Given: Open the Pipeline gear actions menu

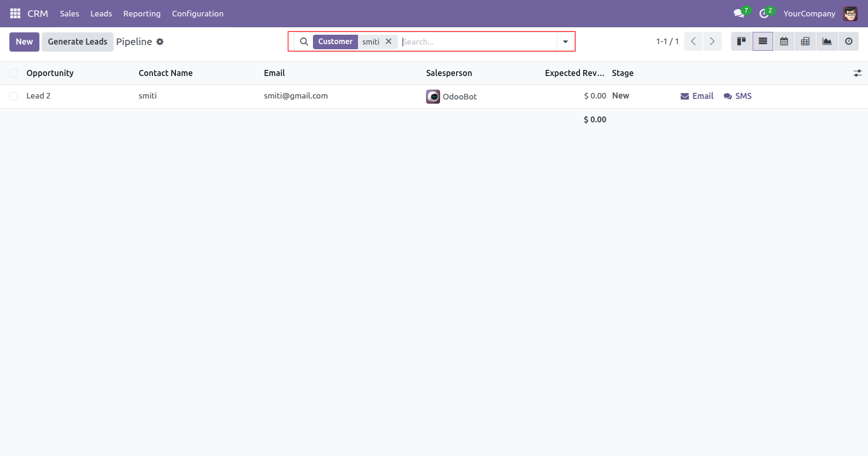Looking at the screenshot, I should pyautogui.click(x=160, y=42).
